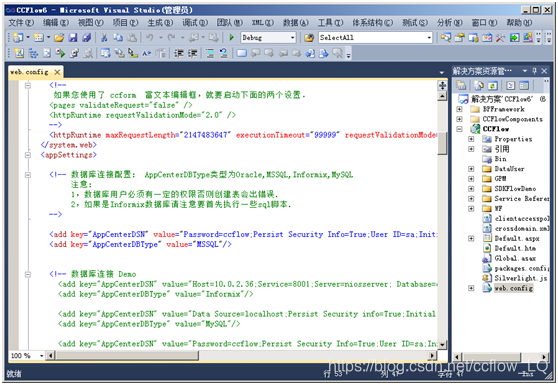Select Default.htm in Solution Explorer
The width and height of the screenshot is (558, 385).
tap(515, 248)
